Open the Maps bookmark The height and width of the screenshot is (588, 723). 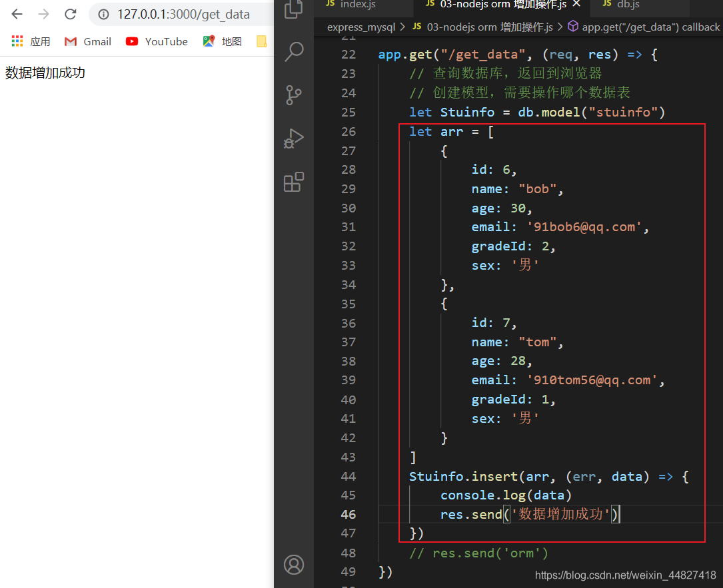(x=223, y=41)
